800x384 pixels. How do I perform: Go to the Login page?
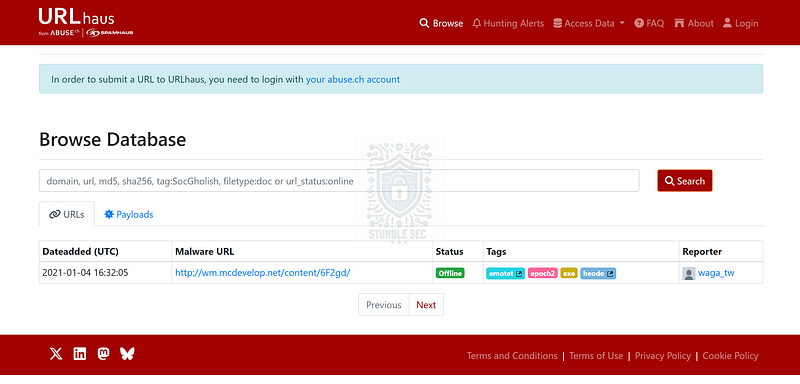tap(740, 23)
